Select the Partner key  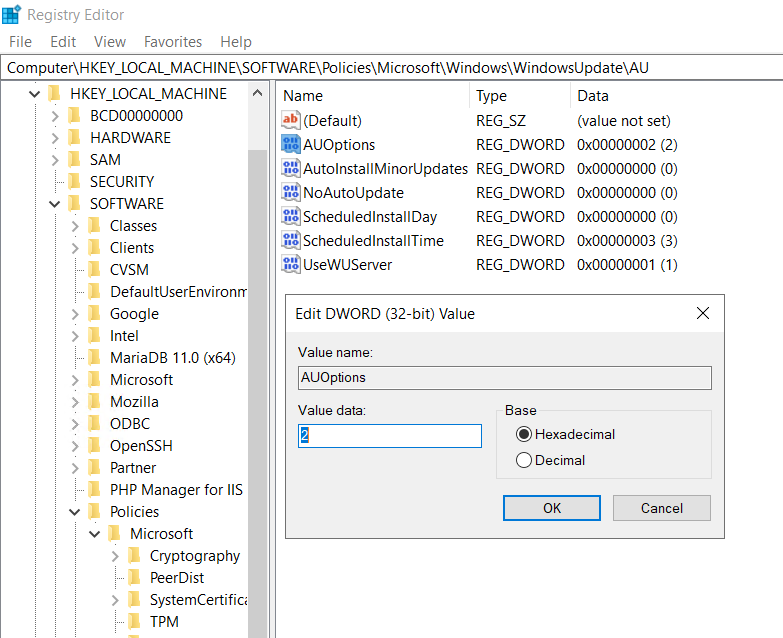click(x=133, y=468)
